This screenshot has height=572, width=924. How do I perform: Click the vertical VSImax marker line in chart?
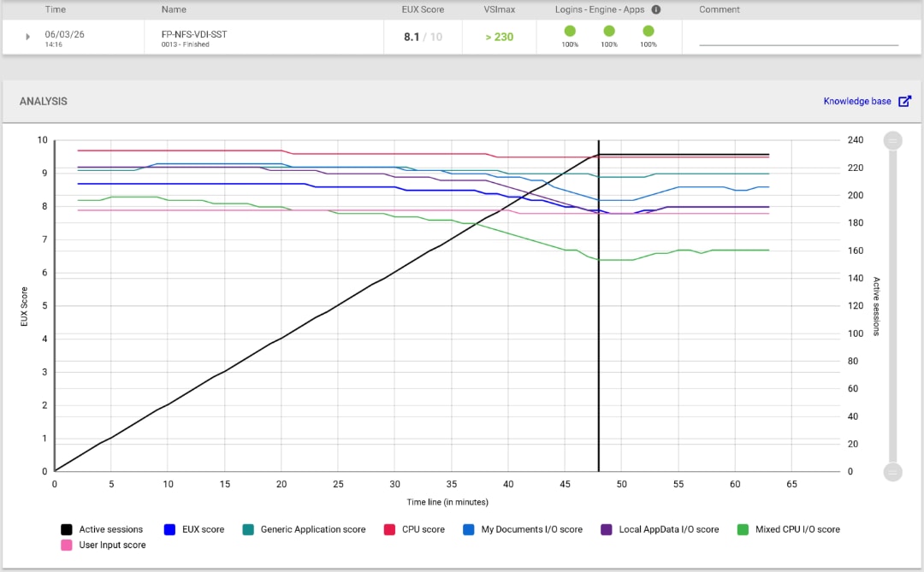point(599,306)
